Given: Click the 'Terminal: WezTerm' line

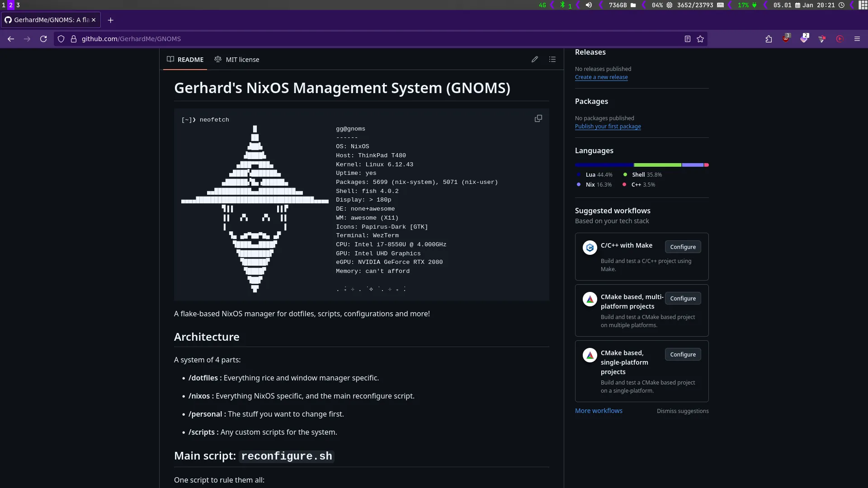Looking at the screenshot, I should 367,235.
